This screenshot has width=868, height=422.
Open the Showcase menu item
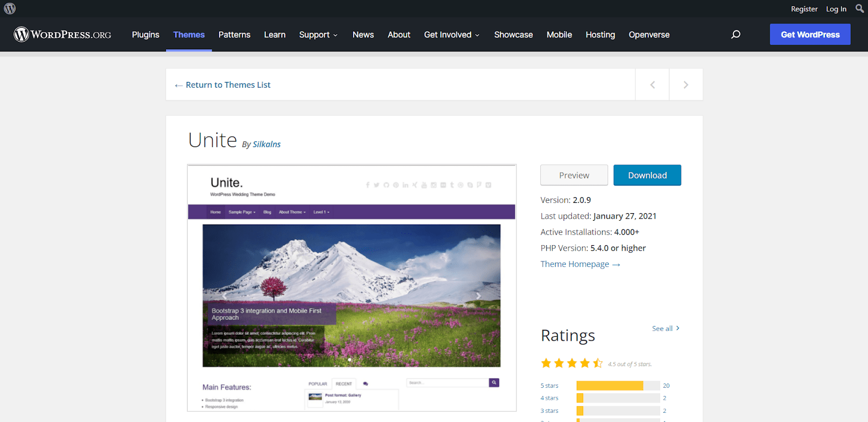click(x=513, y=34)
